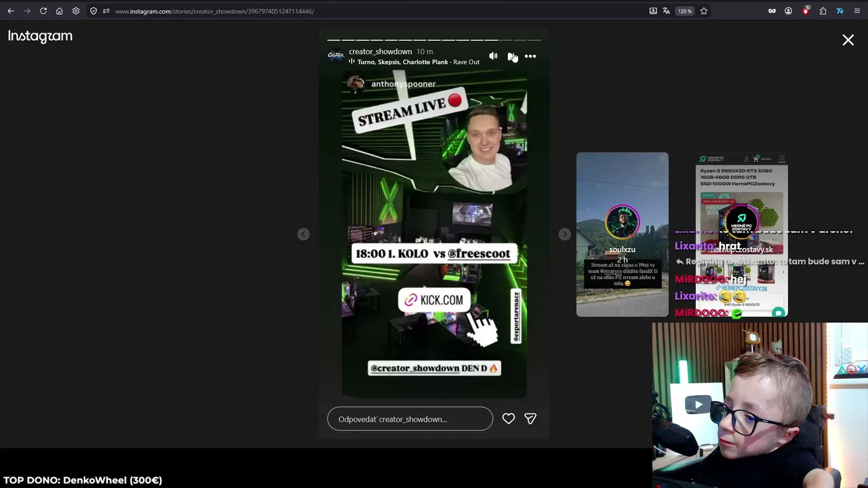Go to the previous story
The height and width of the screenshot is (488, 868).
pos(303,234)
